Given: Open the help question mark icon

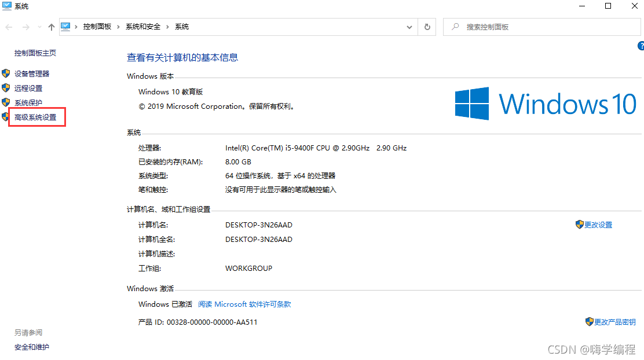Looking at the screenshot, I should pyautogui.click(x=641, y=46).
